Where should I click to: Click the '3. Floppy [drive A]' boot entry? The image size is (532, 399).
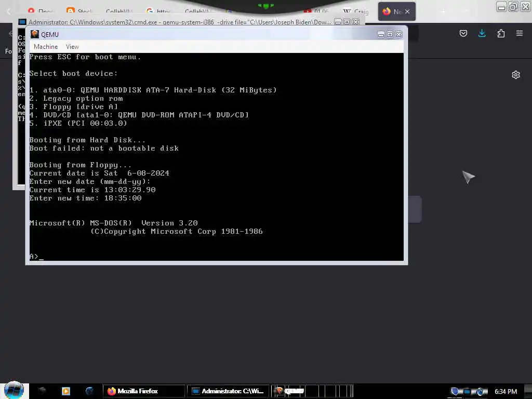(x=73, y=107)
